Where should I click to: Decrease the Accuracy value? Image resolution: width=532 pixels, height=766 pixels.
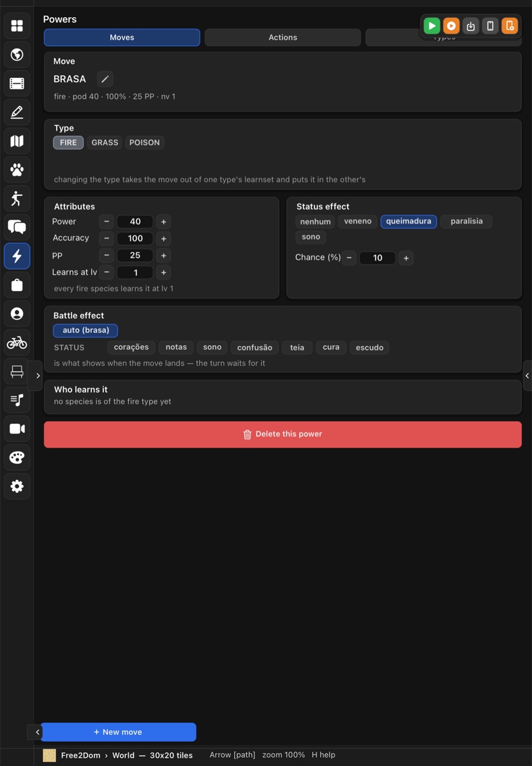point(107,239)
